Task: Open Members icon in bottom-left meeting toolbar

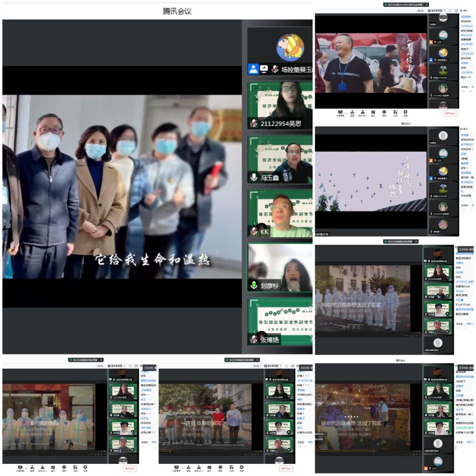Action: 42,467
